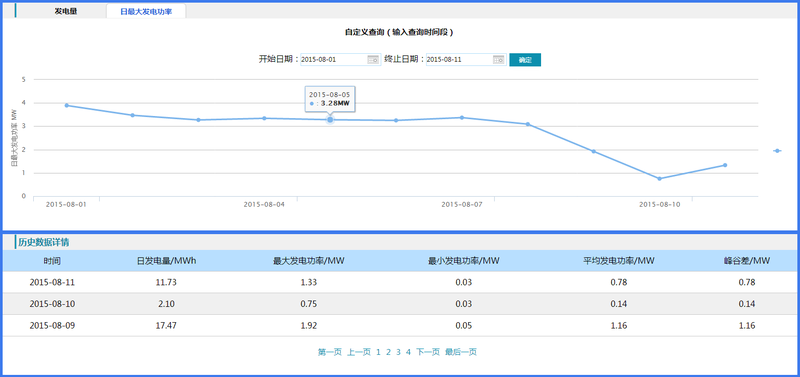Click the 时间 column header

point(52,261)
